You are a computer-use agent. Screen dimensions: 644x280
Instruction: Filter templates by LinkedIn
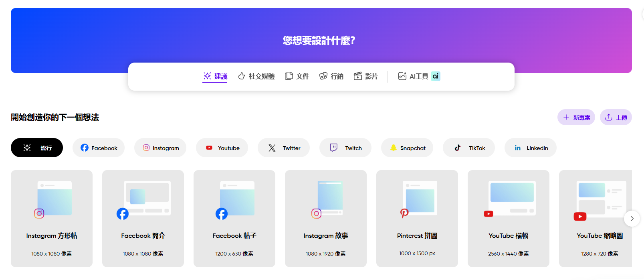click(x=531, y=148)
